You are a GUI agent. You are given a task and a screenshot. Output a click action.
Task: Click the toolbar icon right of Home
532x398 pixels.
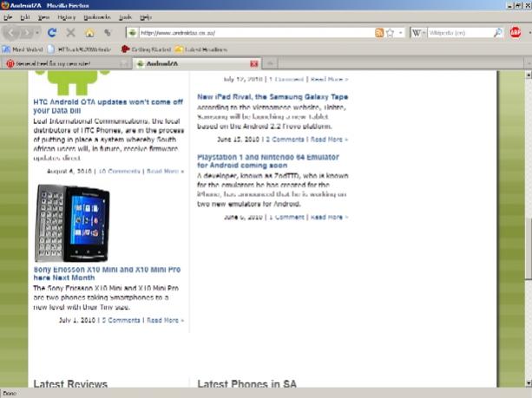[108, 33]
